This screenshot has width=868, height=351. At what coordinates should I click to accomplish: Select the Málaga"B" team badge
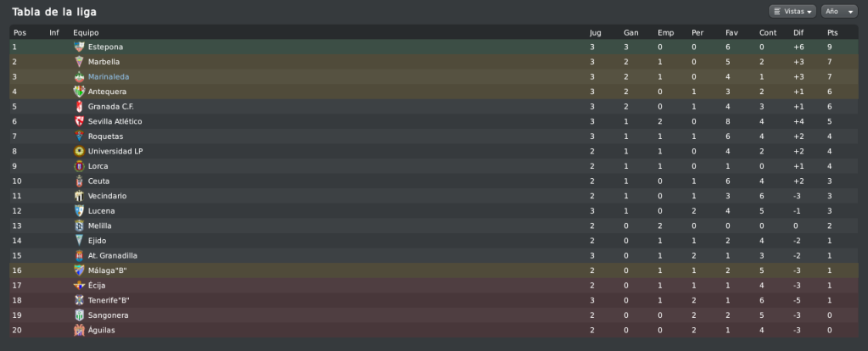(79, 270)
